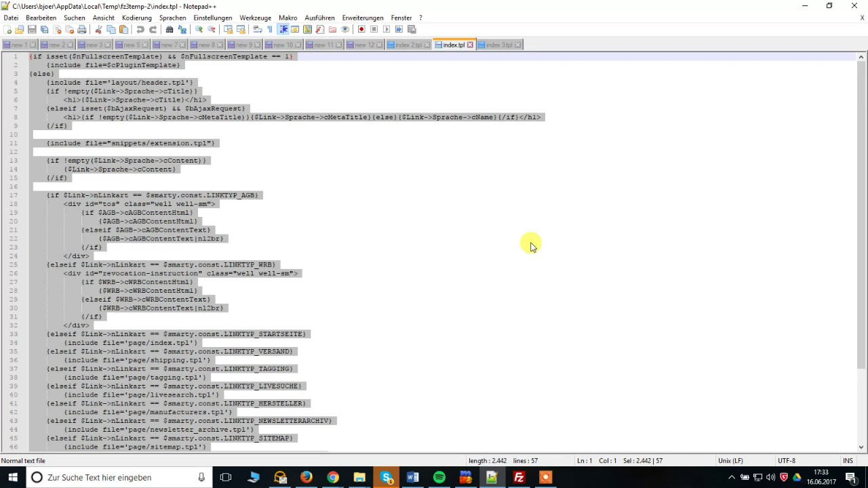Open the Ansicht menu
Viewport: 868px width, 488px height.
[x=103, y=18]
